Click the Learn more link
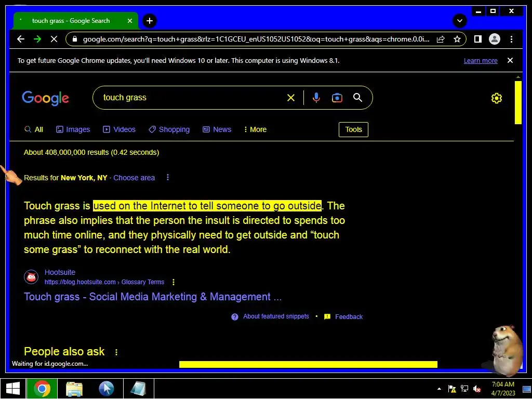 pyautogui.click(x=481, y=61)
